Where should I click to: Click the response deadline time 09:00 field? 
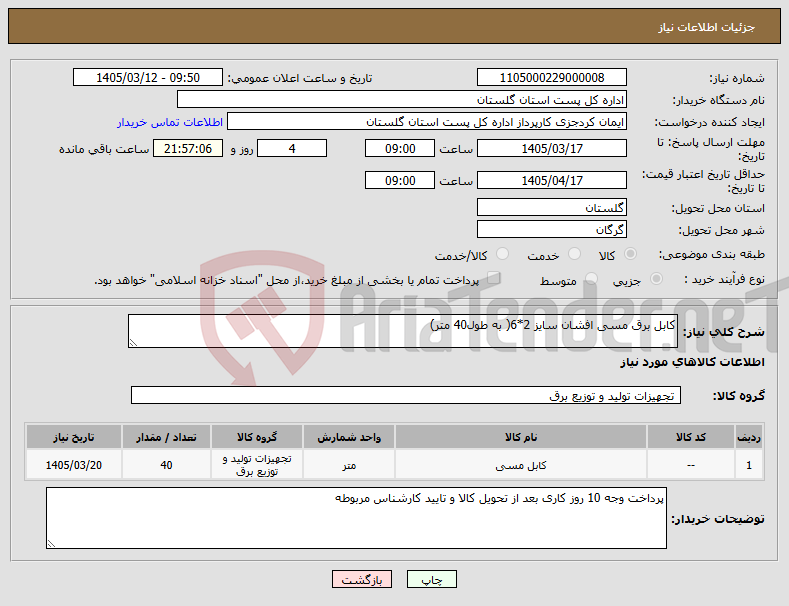pos(400,148)
